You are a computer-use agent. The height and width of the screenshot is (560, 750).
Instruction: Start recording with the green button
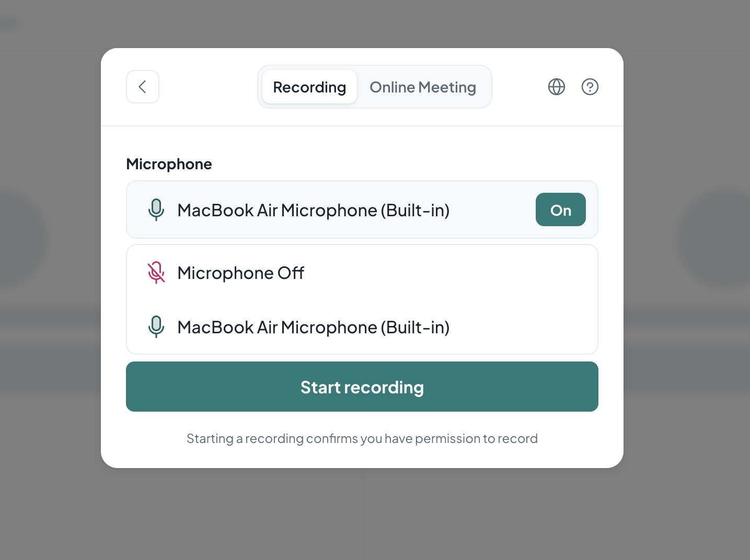(362, 387)
